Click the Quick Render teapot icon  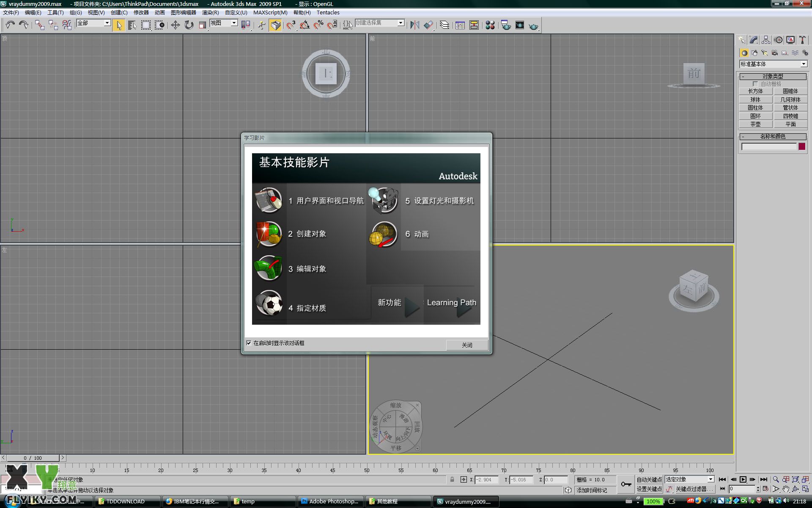(x=534, y=26)
